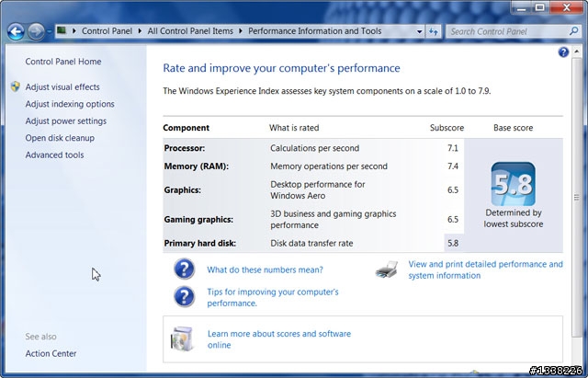Screen dimensions: 588x378
Task: Open Adjust indexing options
Action: [x=70, y=104]
